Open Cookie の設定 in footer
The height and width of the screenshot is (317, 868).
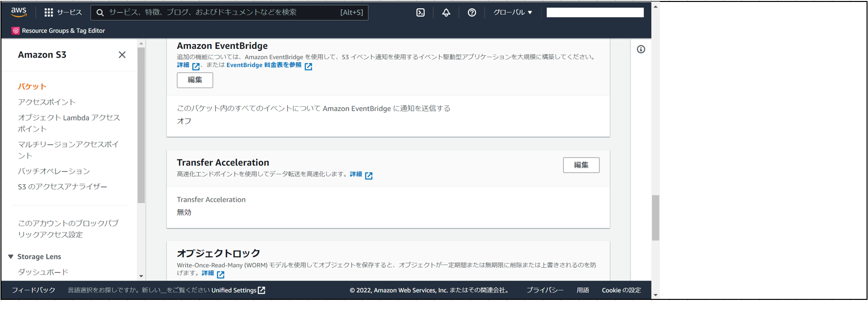coord(621,290)
